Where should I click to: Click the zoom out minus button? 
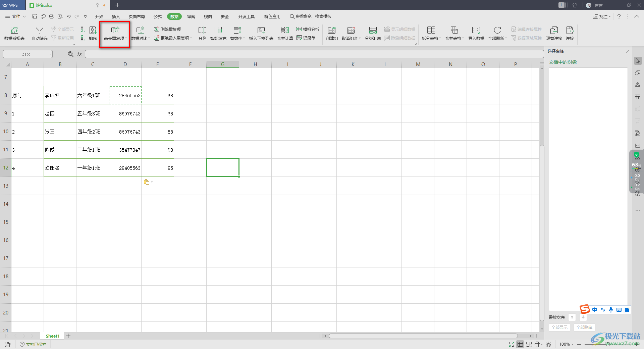tap(579, 344)
